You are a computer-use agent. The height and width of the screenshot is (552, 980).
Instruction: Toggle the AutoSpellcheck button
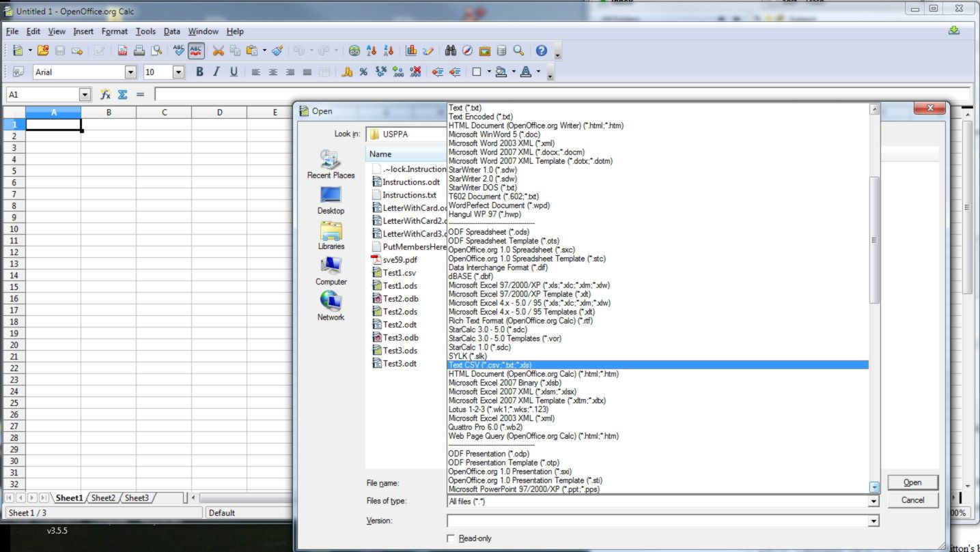(196, 50)
